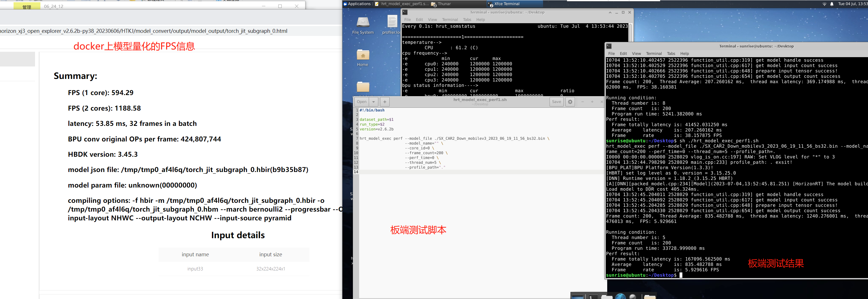Expand the arrow next to the Open button
This screenshot has width=868, height=299.
click(373, 102)
